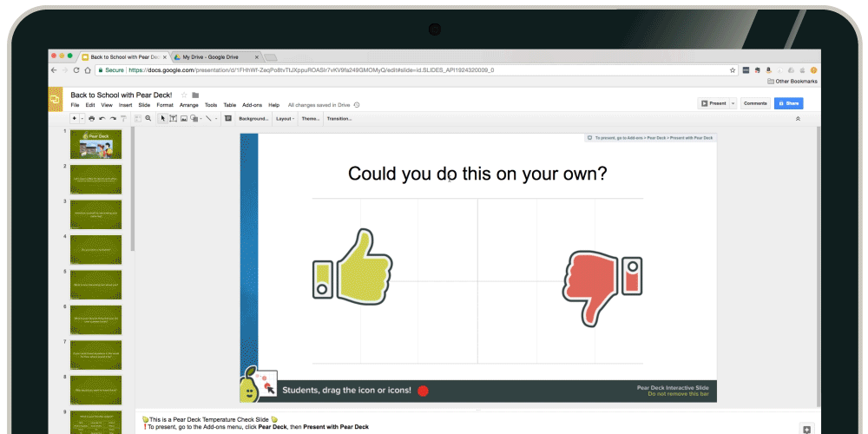Click the presentation title Back to School with Pear Deck!
This screenshot has width=868, height=434.
pos(122,95)
